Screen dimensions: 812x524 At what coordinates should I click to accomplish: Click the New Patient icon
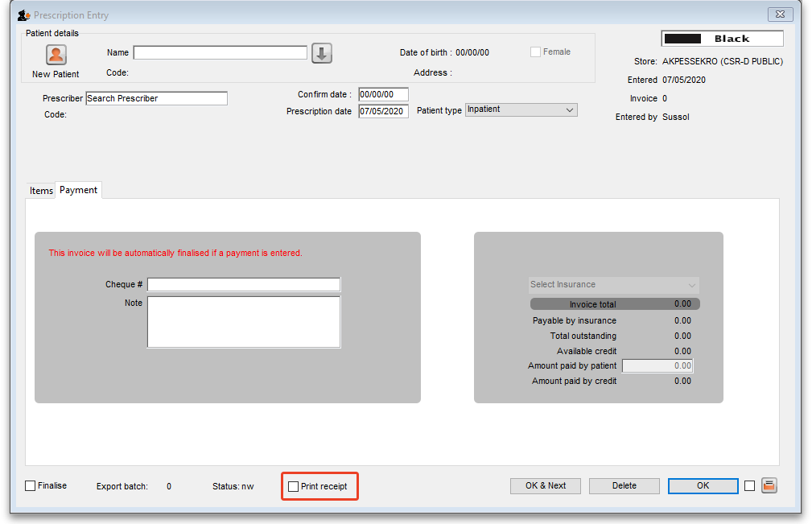click(56, 55)
